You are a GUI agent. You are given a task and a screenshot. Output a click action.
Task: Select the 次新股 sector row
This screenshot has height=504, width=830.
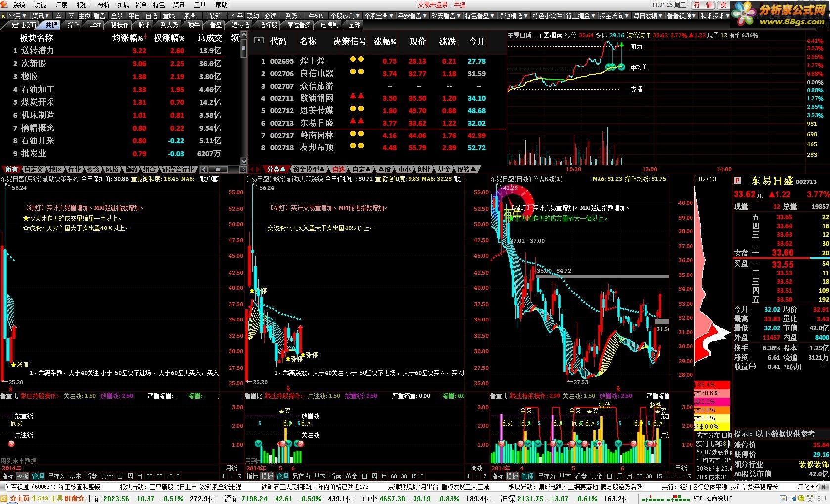click(120, 64)
